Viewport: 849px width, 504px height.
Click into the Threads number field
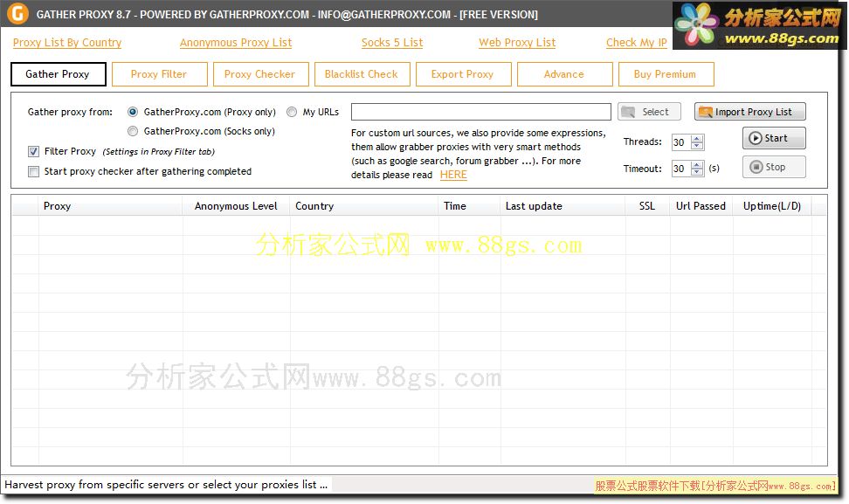pos(680,142)
